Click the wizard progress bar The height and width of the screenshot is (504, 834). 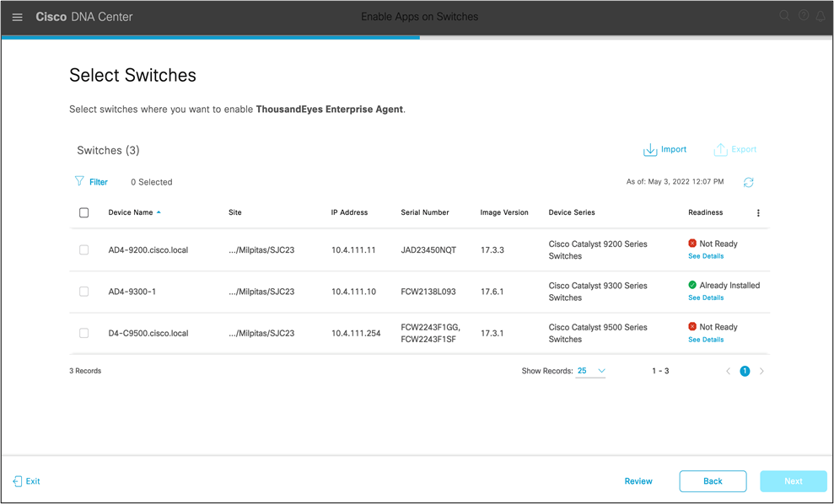click(x=417, y=35)
